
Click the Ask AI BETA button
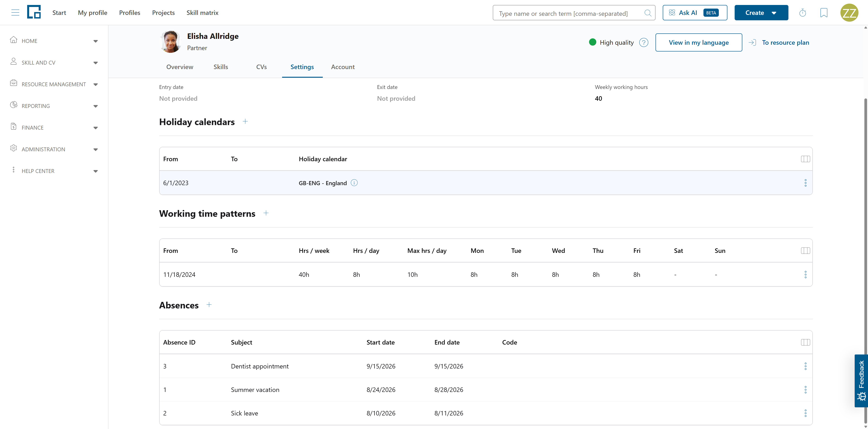click(x=695, y=13)
